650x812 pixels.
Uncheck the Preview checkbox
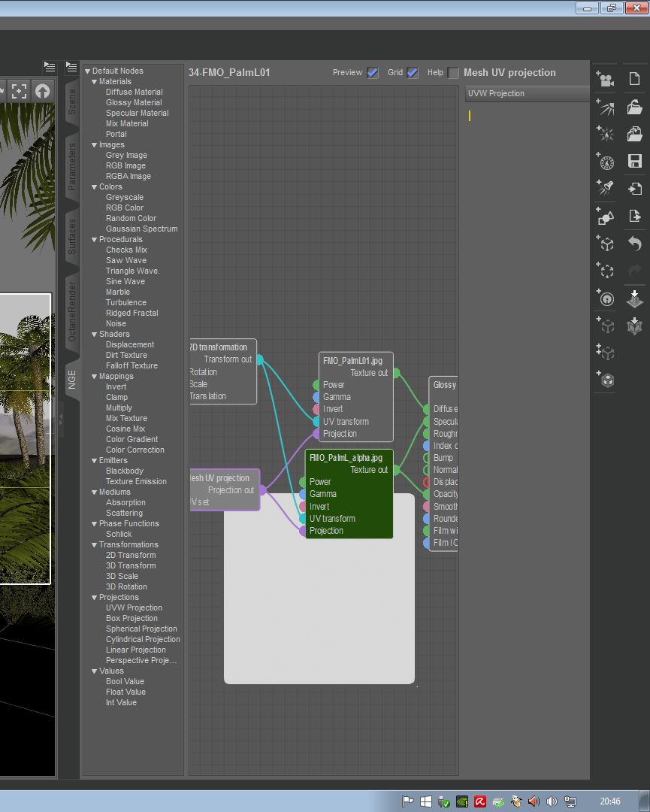pos(373,73)
